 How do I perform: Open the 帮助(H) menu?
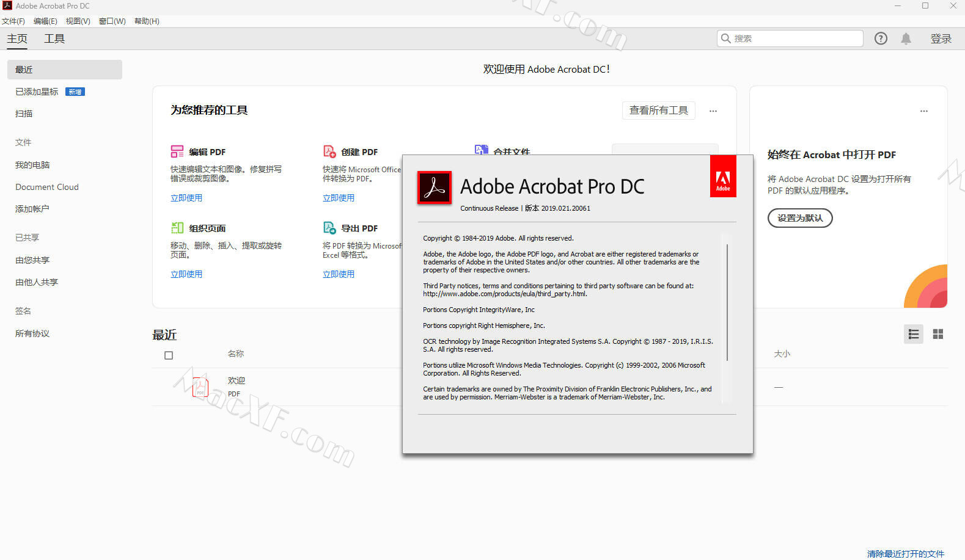coord(147,21)
